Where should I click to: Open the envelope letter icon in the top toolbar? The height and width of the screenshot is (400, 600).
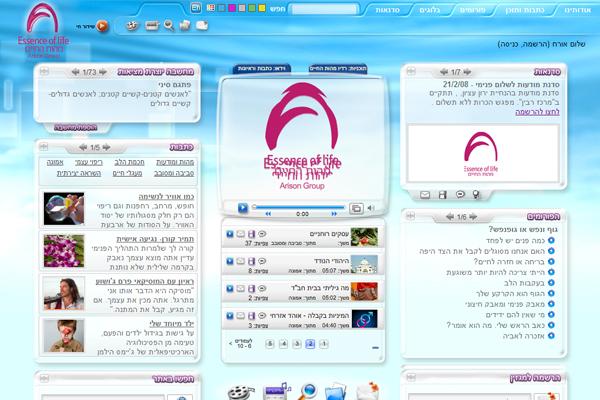click(x=202, y=25)
